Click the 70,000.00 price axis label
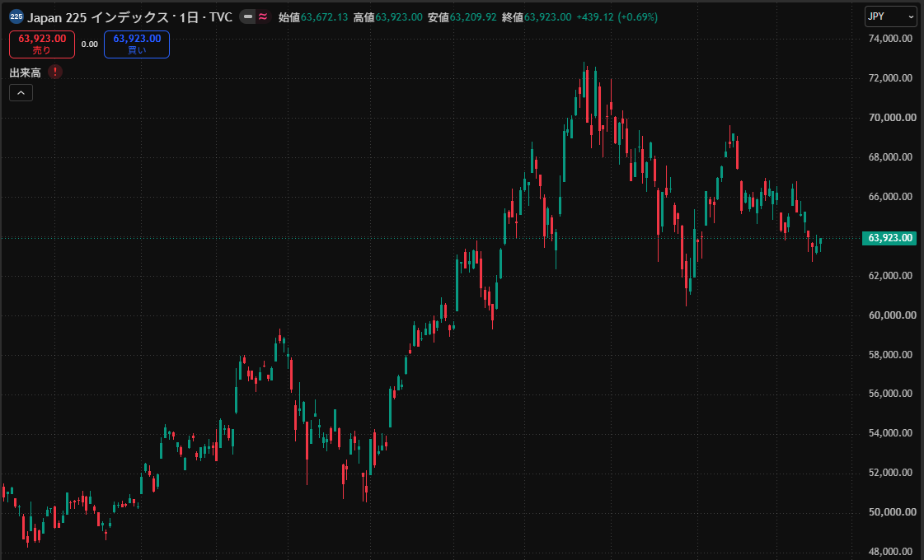This screenshot has width=924, height=560. coord(892,118)
